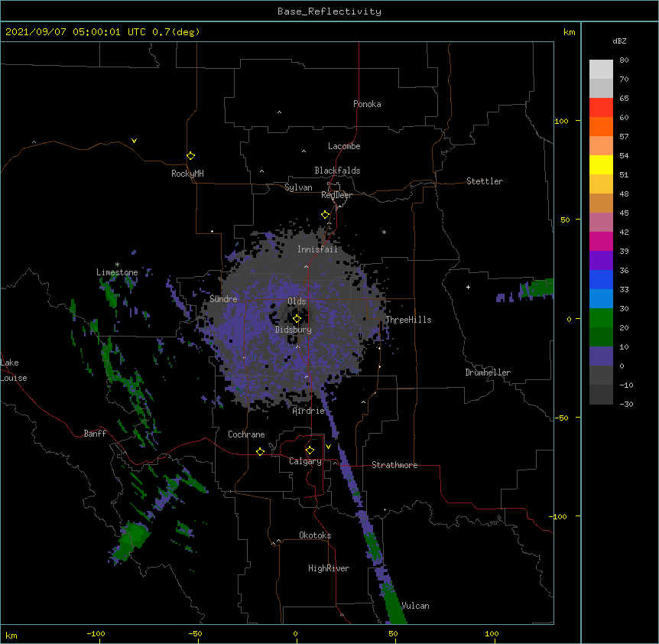The width and height of the screenshot is (659, 644).
Task: Click the Airdrie city label
Action: (309, 411)
